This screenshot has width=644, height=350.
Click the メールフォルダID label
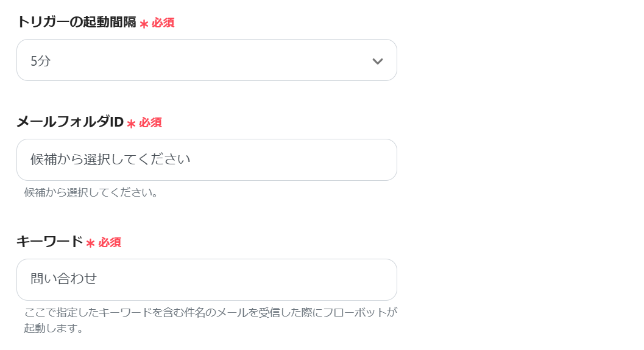(x=70, y=122)
